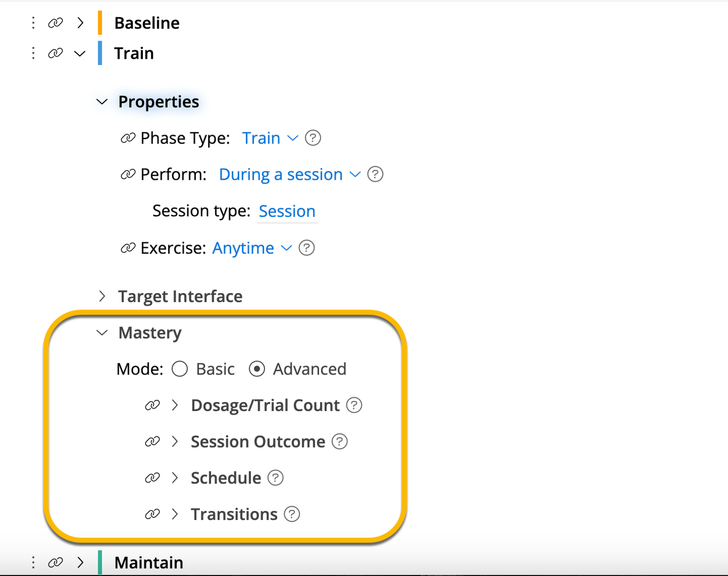Open the Anytime dropdown for Exercise
Viewport: 728px width, 576px height.
pos(252,248)
